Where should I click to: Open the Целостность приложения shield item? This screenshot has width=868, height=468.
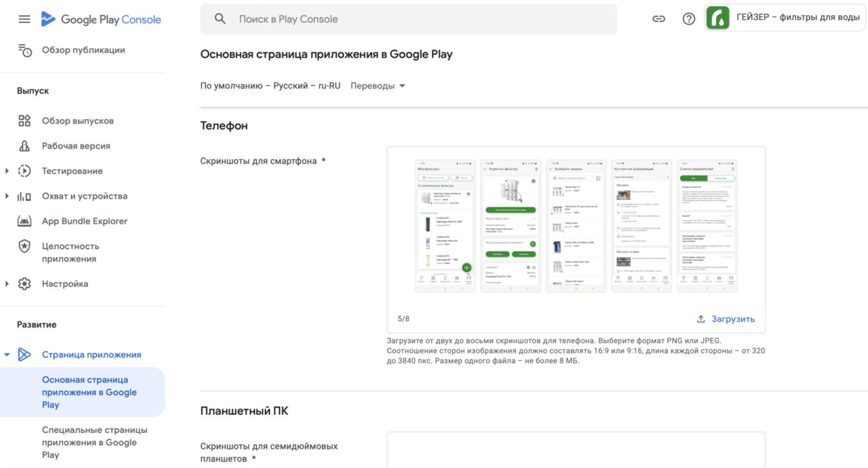(x=70, y=252)
